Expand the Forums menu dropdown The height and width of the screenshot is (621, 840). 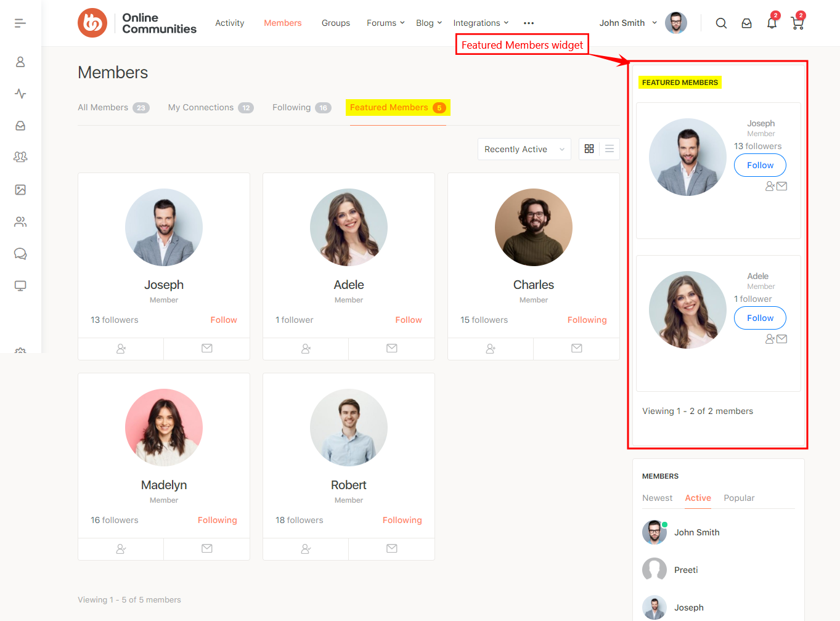pos(385,23)
